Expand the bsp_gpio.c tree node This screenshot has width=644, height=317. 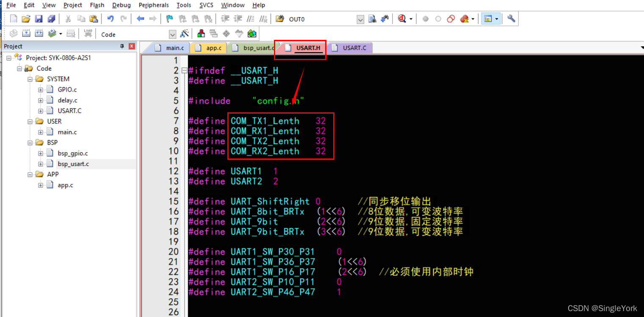(41, 153)
